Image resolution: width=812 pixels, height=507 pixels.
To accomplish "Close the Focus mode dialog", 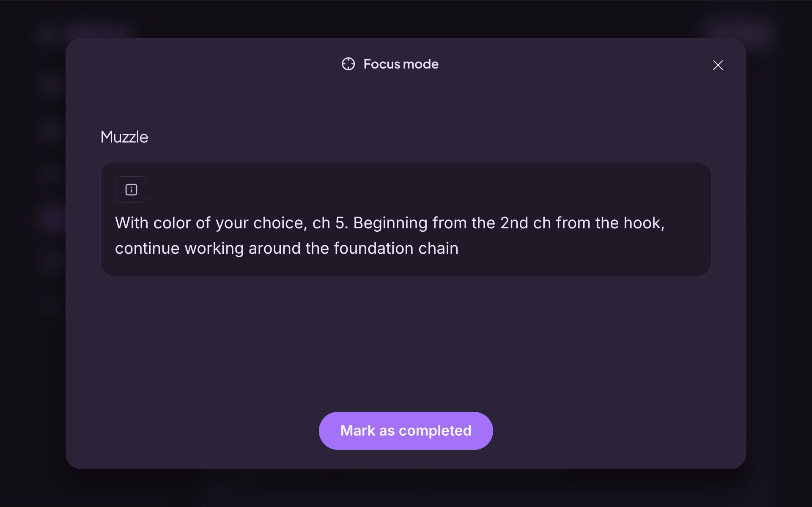I will [x=718, y=65].
